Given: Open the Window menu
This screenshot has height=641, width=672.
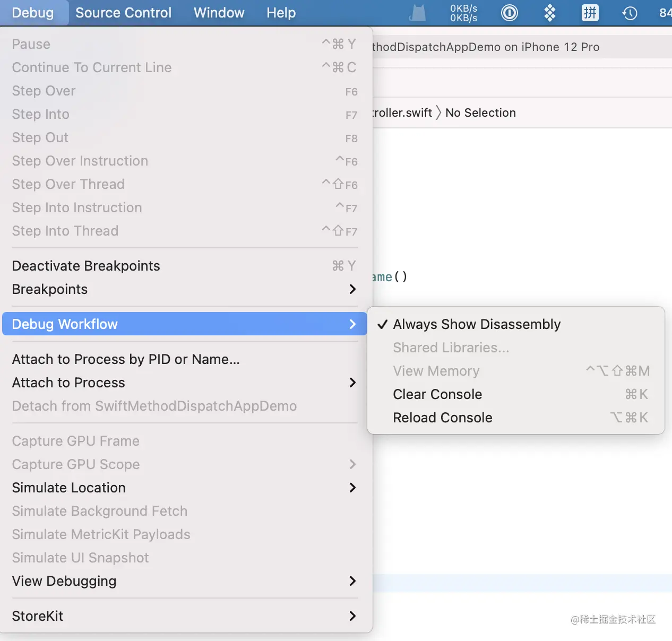Looking at the screenshot, I should pos(219,13).
